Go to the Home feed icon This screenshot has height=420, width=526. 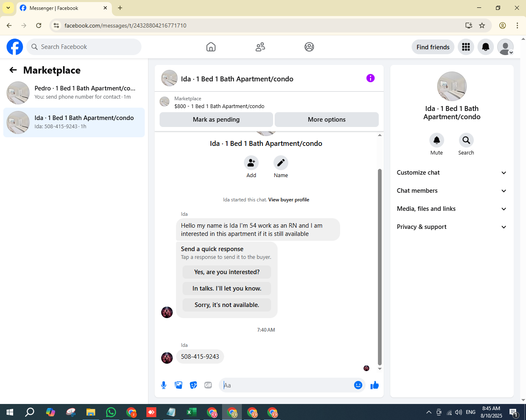211,47
